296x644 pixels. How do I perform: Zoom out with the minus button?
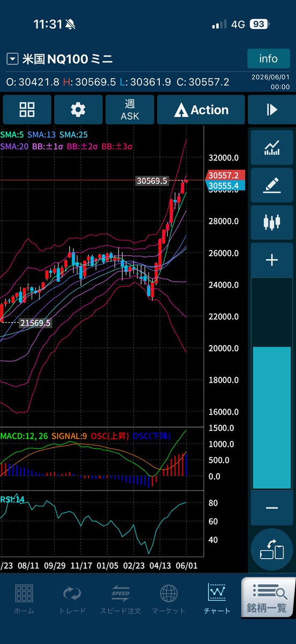click(x=272, y=508)
